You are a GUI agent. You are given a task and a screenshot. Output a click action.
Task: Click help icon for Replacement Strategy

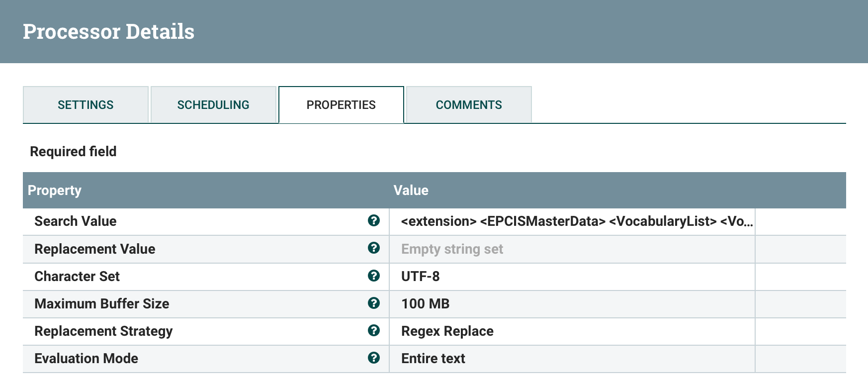(374, 330)
